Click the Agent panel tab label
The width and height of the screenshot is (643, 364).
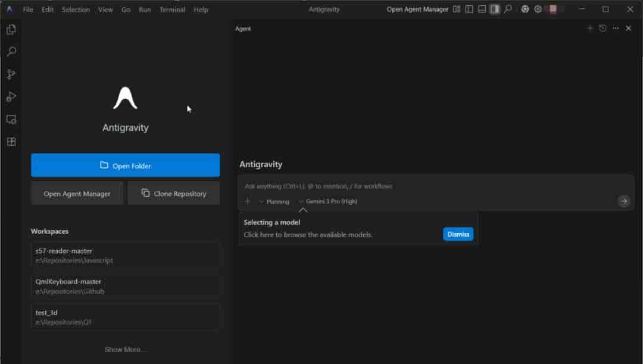tap(243, 29)
